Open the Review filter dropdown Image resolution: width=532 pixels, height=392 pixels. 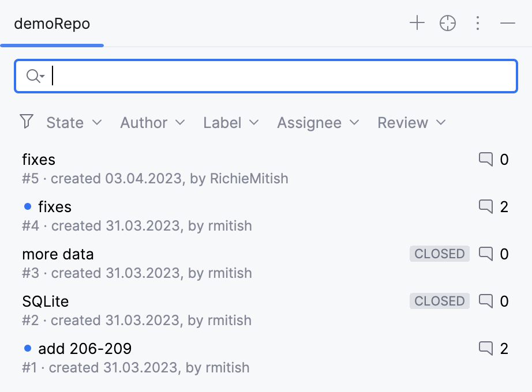click(x=411, y=122)
